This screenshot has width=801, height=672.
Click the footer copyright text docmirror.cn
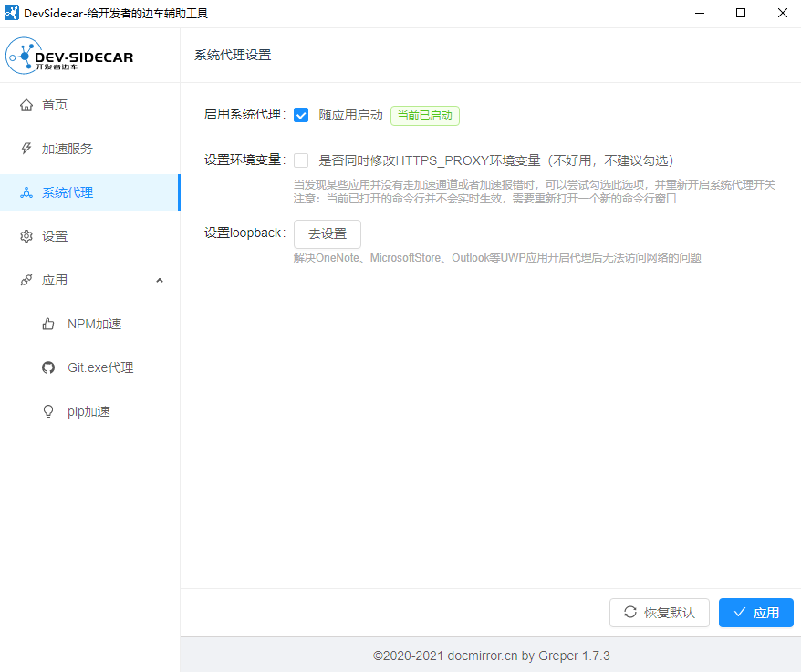pos(492,656)
